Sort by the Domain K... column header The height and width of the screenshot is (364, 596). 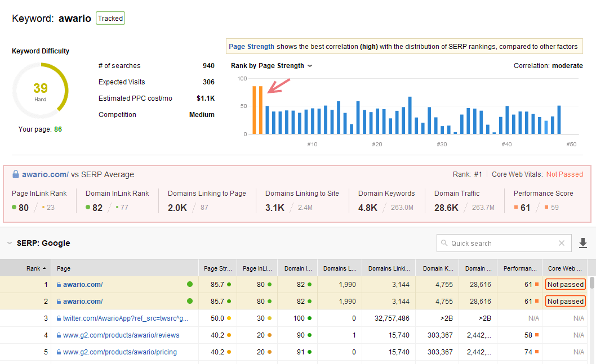pyautogui.click(x=438, y=268)
